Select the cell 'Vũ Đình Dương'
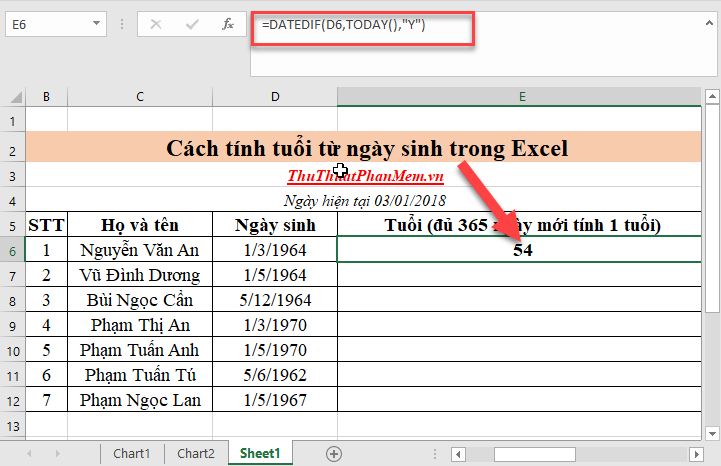 [x=140, y=275]
